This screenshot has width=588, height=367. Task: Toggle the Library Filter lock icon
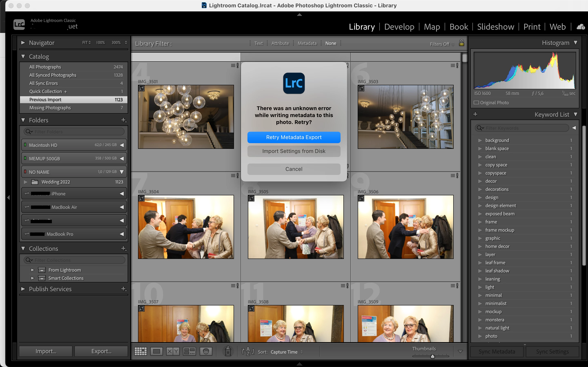click(461, 43)
